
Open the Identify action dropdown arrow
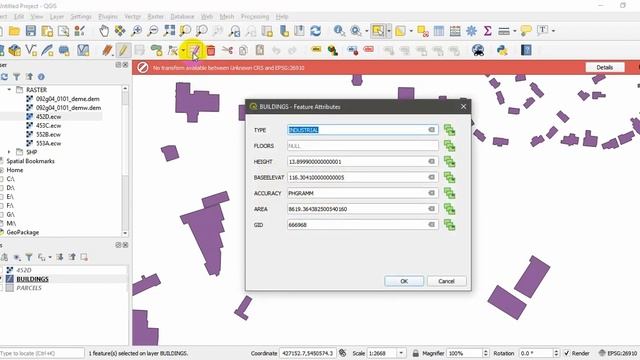[367, 31]
